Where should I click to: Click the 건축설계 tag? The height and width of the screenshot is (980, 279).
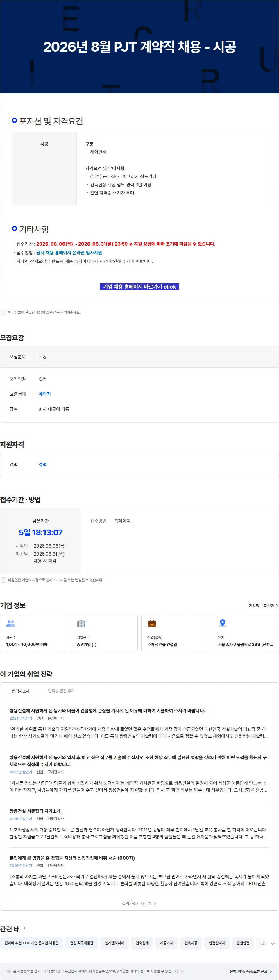142,943
